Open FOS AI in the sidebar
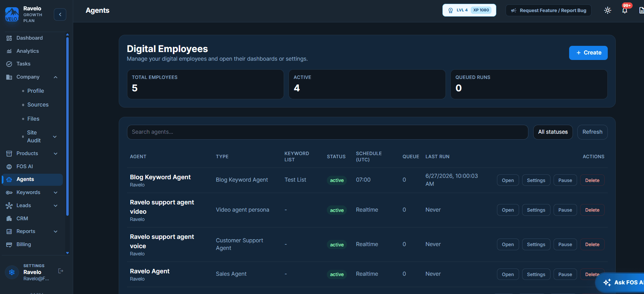The height and width of the screenshot is (294, 644). pyautogui.click(x=25, y=166)
